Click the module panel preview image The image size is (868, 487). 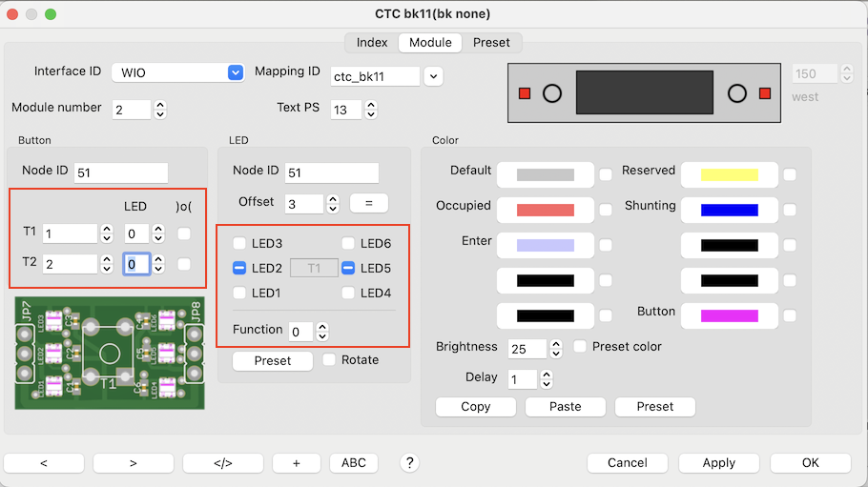[644, 93]
